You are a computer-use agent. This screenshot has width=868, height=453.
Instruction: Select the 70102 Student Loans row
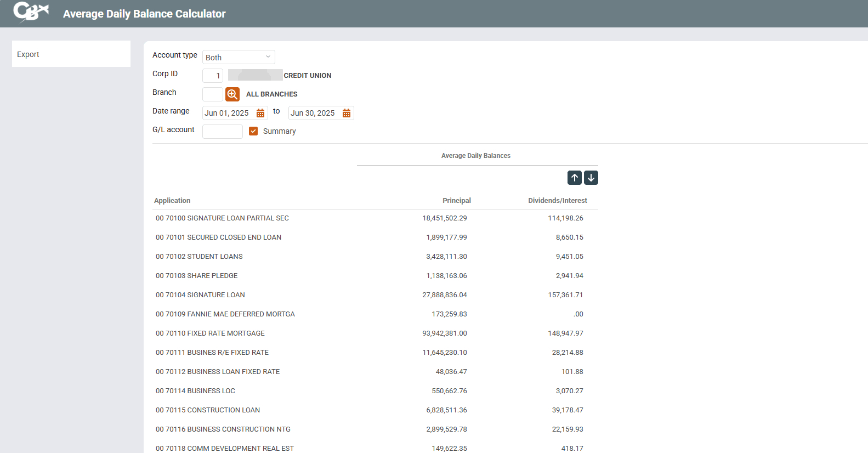[199, 257]
